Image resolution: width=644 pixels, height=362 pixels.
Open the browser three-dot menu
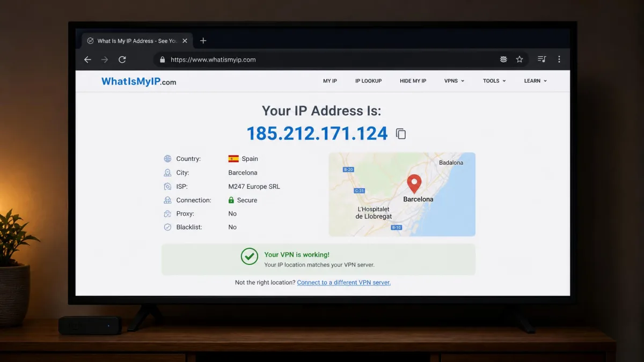point(559,60)
